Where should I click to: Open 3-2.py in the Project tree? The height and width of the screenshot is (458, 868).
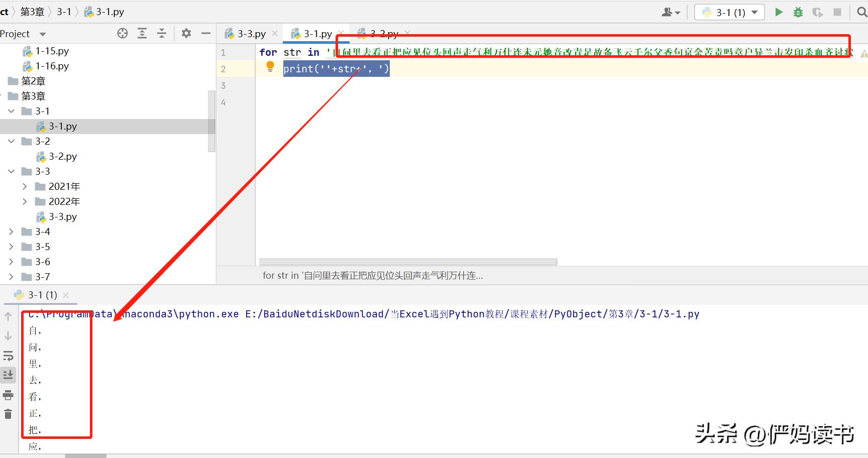57,156
